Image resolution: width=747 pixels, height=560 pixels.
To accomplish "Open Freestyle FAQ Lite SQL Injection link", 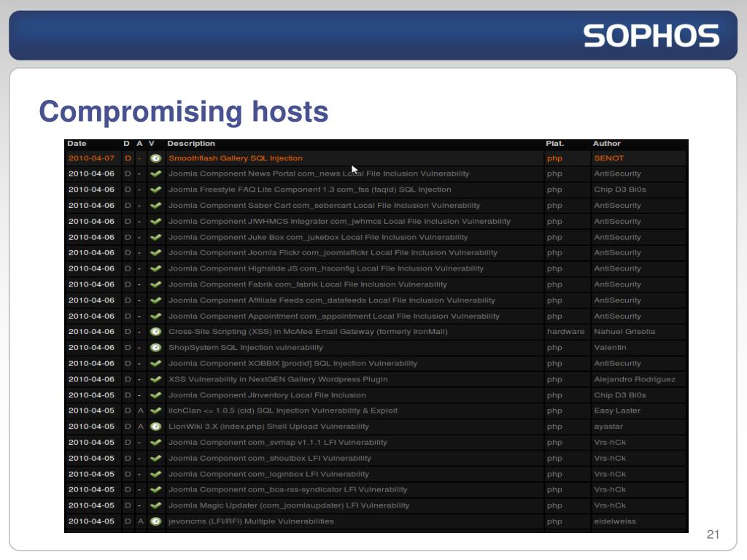I will click(309, 190).
